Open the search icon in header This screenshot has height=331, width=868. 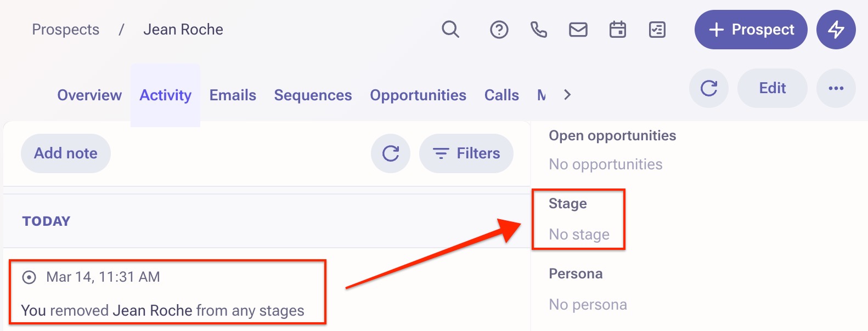(x=450, y=29)
